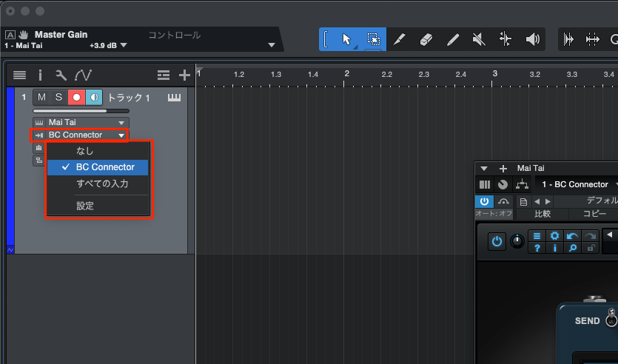Viewport: 618px width, 364px height.
Task: Select the Mute tool
Action: pyautogui.click(x=479, y=39)
